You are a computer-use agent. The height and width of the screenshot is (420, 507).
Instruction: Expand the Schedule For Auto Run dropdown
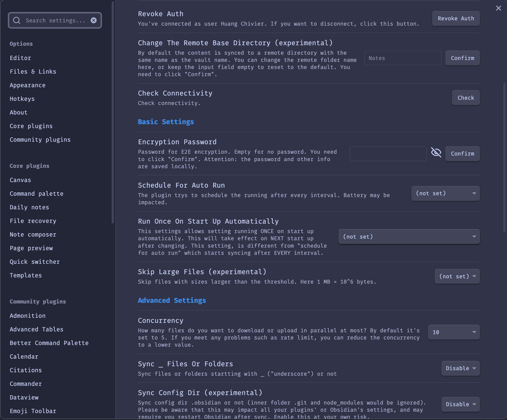[445, 193]
